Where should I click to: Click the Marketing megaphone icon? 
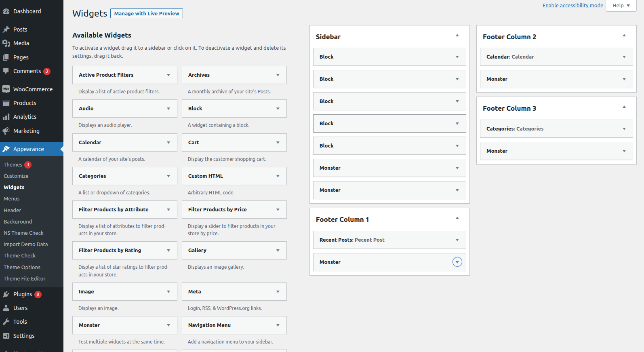(x=6, y=131)
